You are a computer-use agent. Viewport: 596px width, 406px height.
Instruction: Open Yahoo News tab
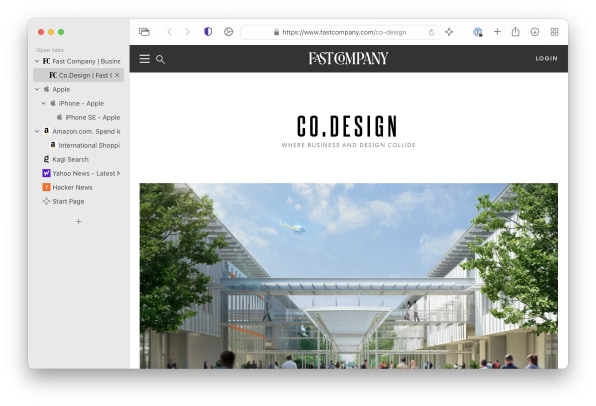(x=81, y=173)
